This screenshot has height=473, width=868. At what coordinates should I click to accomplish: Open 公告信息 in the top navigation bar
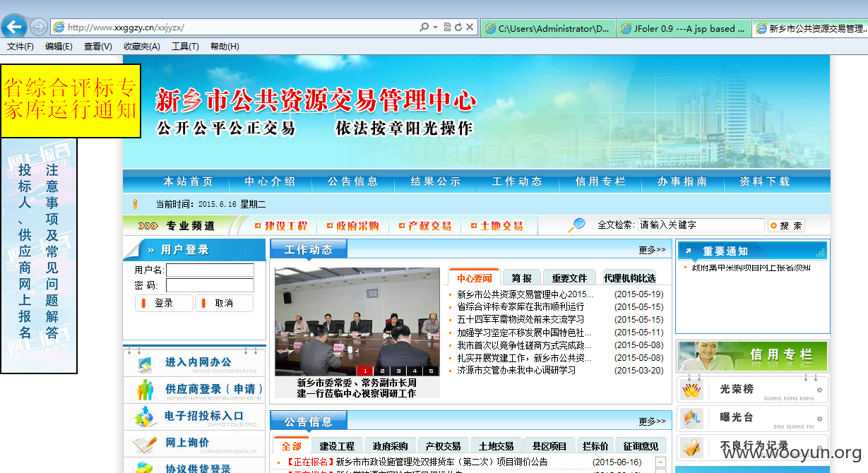pos(353,181)
